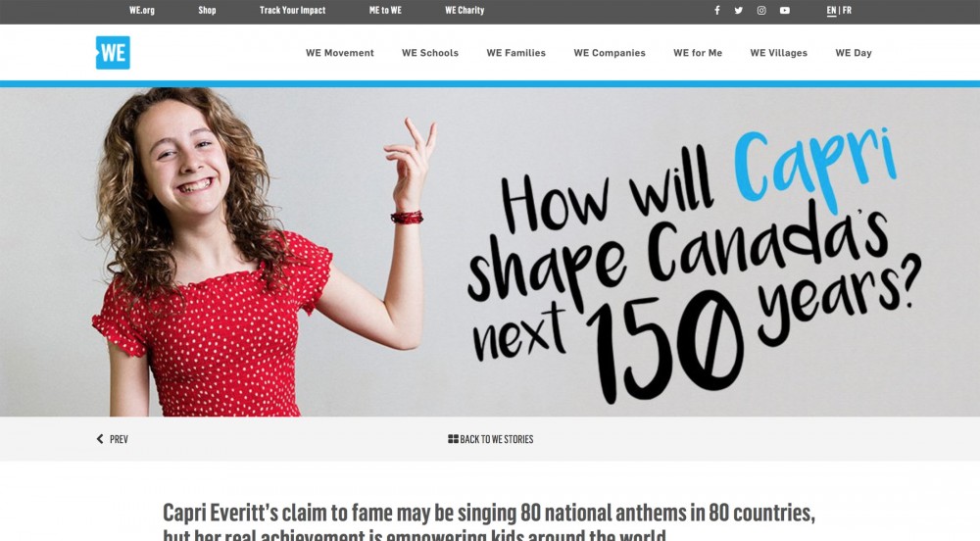Screen dimensions: 980x541
Task: Open WE Families navigation item
Action: coord(515,53)
